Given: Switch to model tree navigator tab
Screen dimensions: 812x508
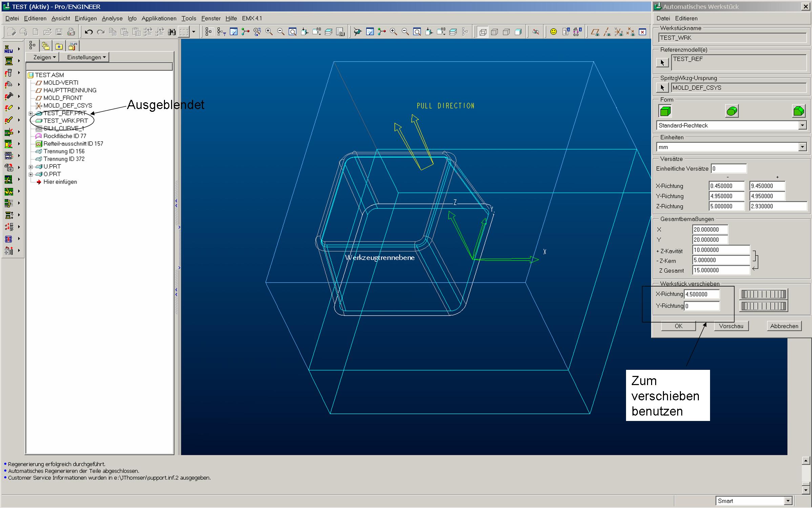Looking at the screenshot, I should click(x=32, y=45).
